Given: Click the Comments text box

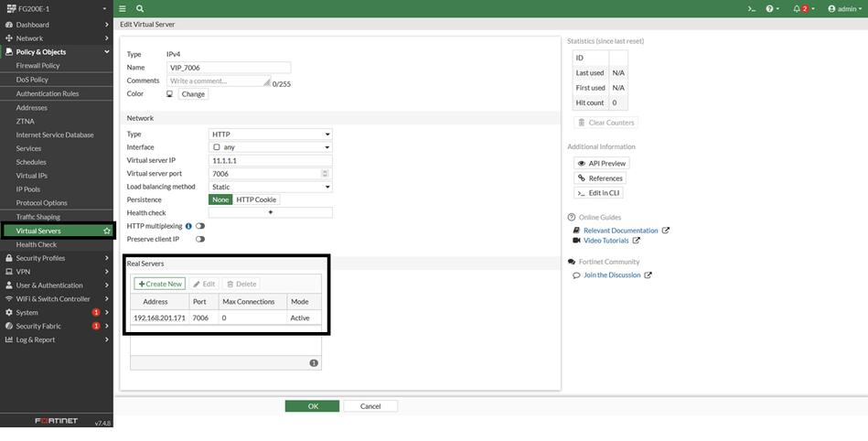Looking at the screenshot, I should coord(219,81).
